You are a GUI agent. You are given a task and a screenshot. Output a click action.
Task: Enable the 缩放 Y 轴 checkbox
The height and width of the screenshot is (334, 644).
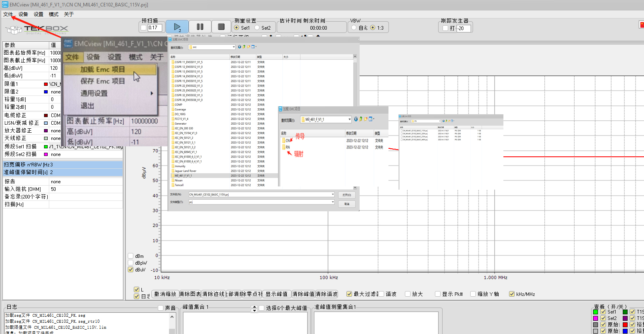coord(473,294)
